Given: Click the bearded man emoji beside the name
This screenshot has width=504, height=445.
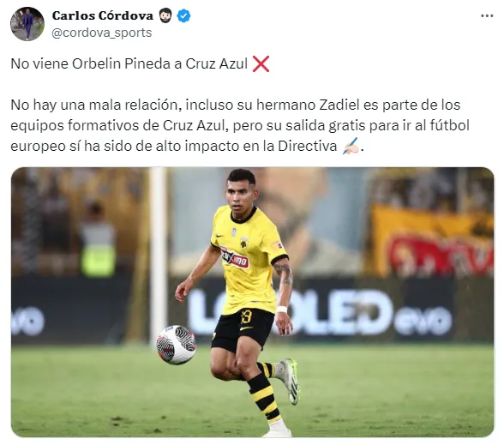Looking at the screenshot, I should [165, 15].
